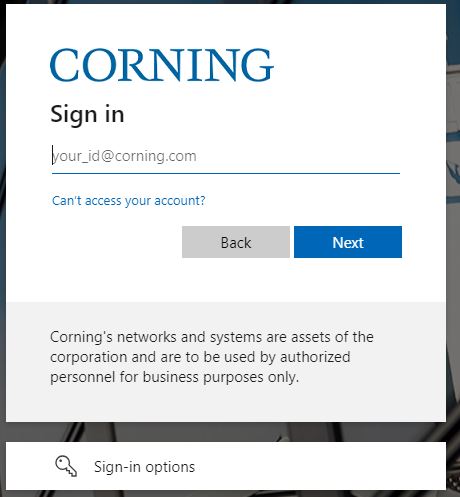The width and height of the screenshot is (460, 497).
Task: Open the Sign-in options text
Action: click(144, 467)
